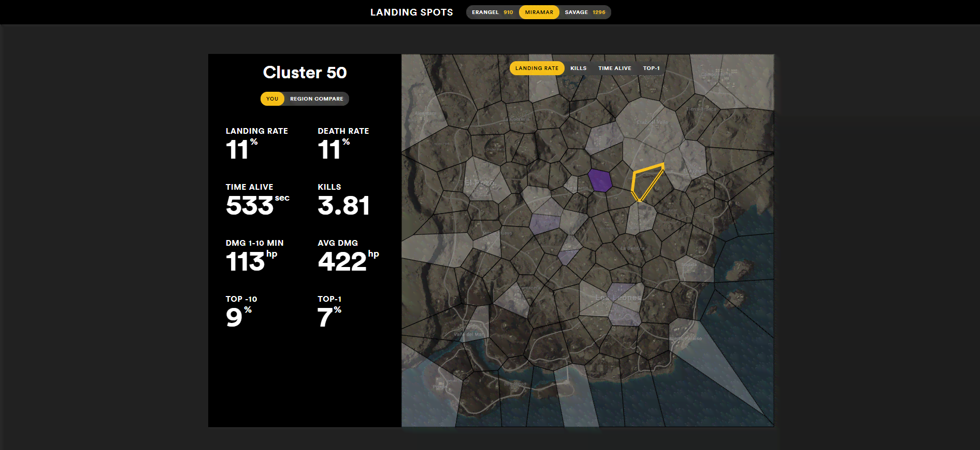Select the Miramar map tab
980x450 pixels.
coord(539,12)
